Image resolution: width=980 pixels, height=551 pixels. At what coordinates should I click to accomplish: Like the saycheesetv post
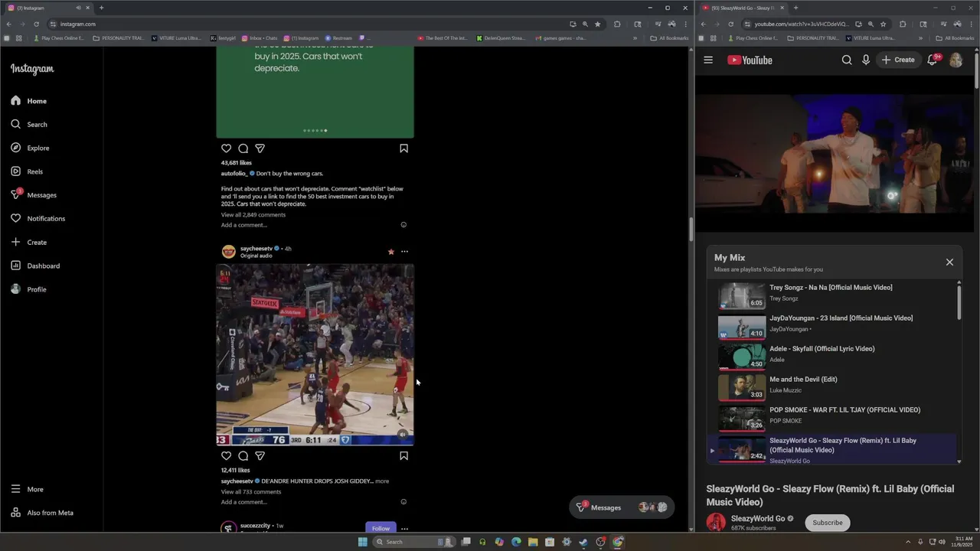[x=226, y=456]
